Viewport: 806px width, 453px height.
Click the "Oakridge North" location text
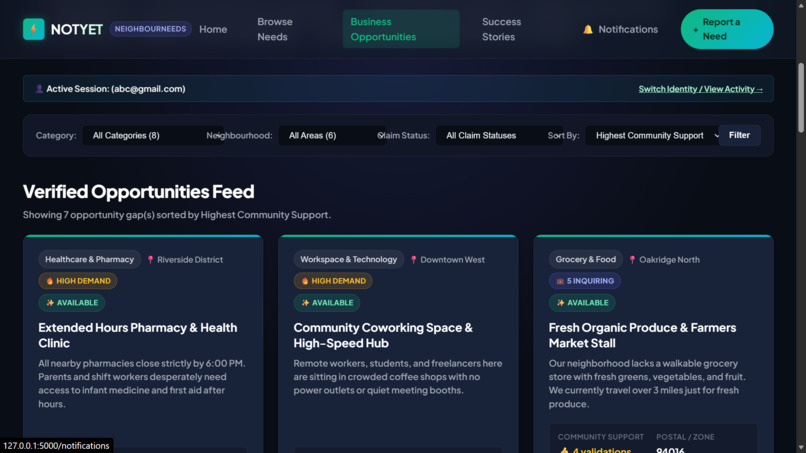[669, 260]
